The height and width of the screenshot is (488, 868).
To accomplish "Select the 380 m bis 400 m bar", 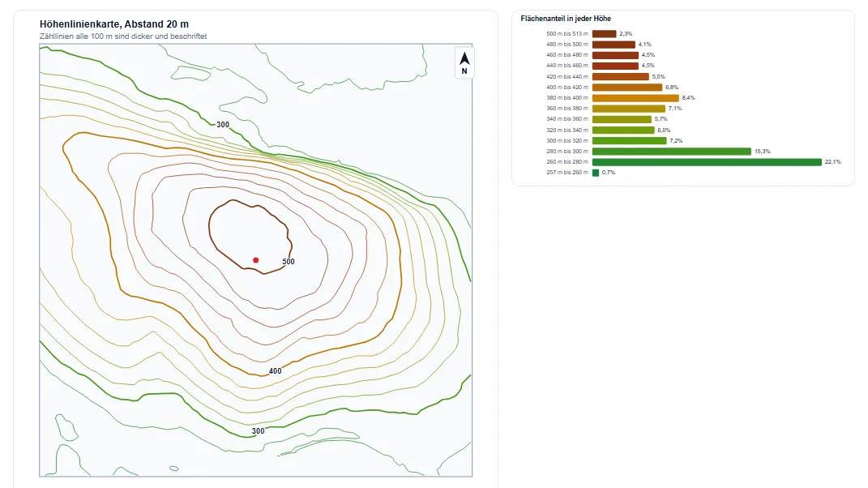I will [635, 98].
